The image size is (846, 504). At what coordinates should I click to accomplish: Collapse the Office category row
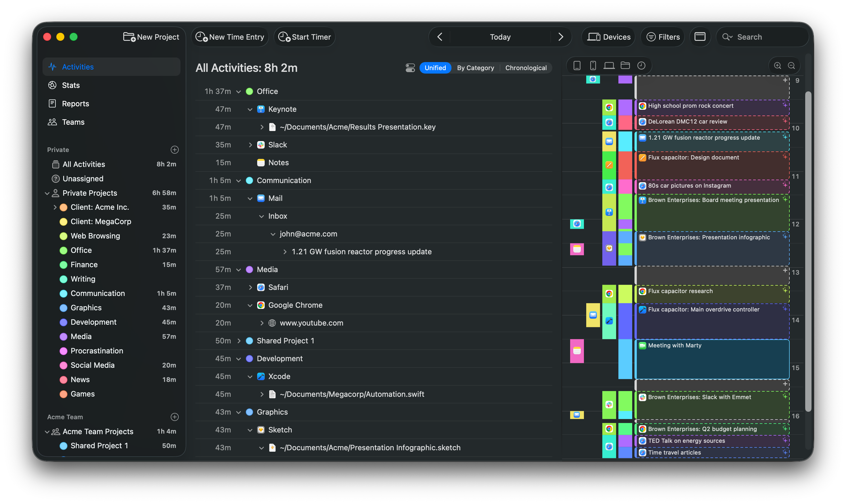click(x=239, y=92)
